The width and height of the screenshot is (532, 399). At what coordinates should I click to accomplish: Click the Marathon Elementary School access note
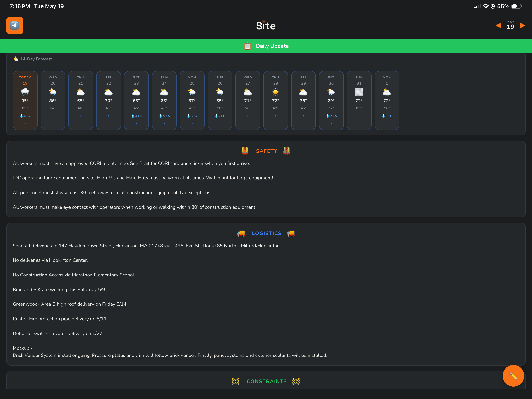click(x=73, y=275)
